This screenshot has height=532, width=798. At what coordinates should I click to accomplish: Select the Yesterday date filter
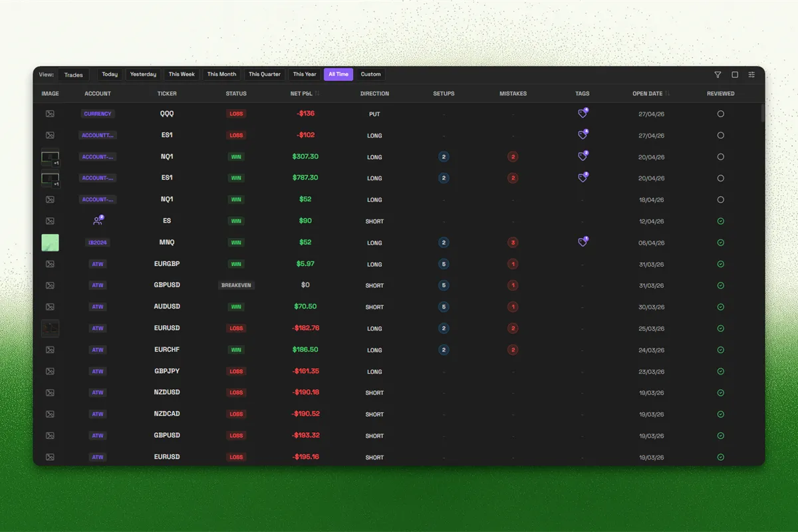point(143,74)
